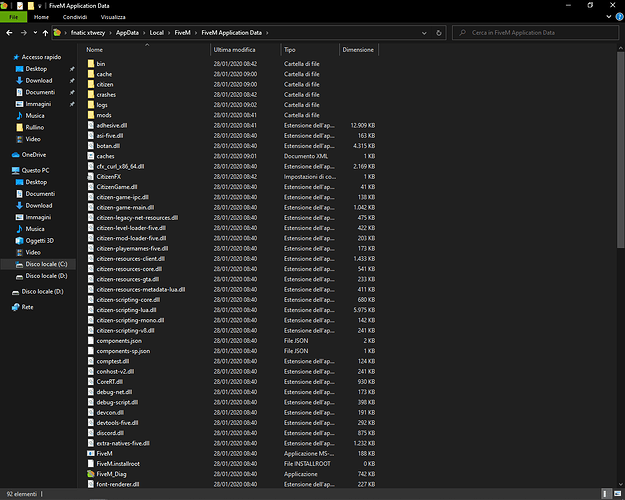Go back with the Back arrow
Image resolution: width=625 pixels, height=500 pixels.
tap(9, 33)
